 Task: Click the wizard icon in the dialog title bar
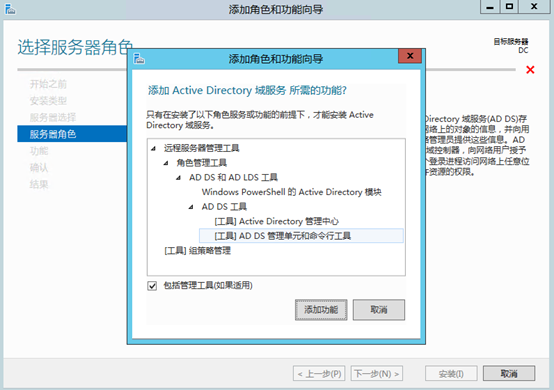tap(139, 59)
